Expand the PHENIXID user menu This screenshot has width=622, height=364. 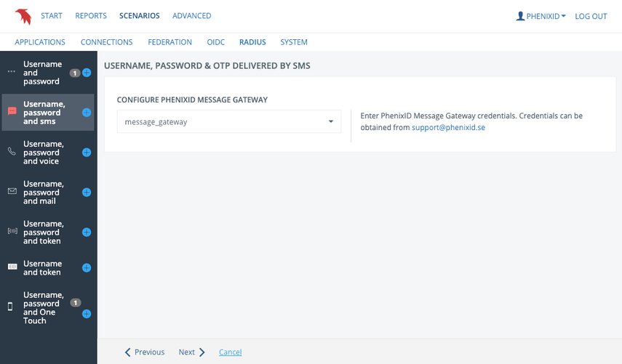[x=541, y=16]
